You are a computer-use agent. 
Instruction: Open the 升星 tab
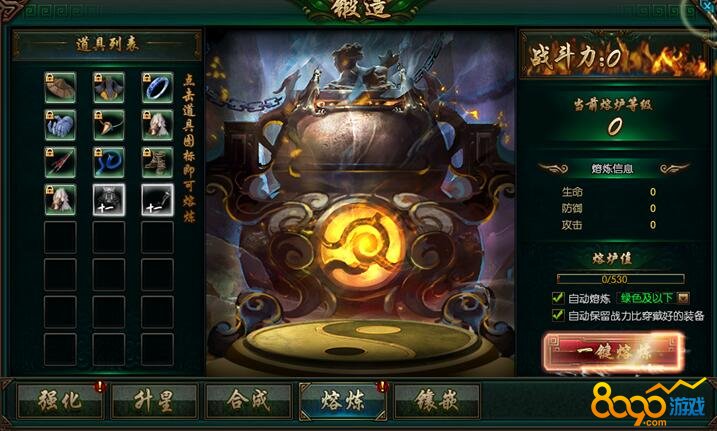point(154,401)
